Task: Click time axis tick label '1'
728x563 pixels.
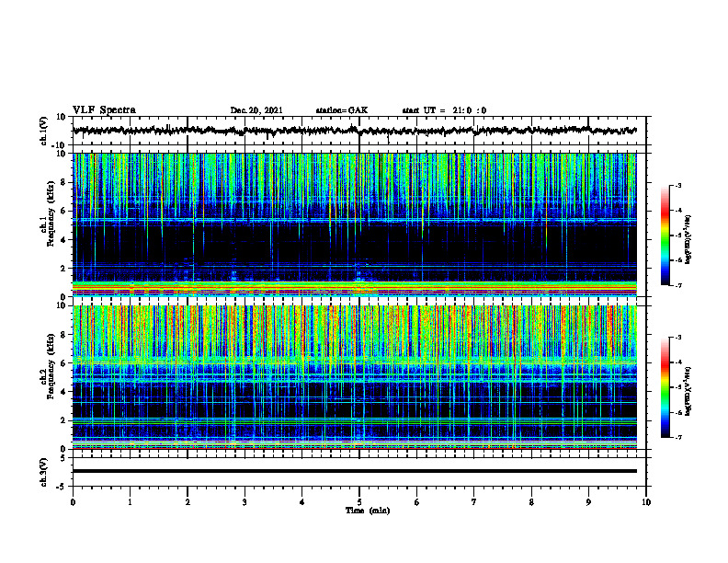Action: click(130, 502)
